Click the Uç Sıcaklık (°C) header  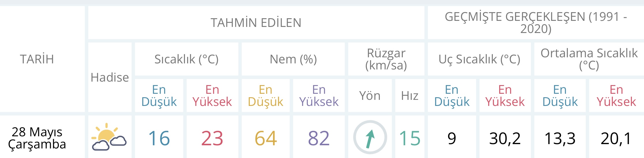(x=479, y=59)
